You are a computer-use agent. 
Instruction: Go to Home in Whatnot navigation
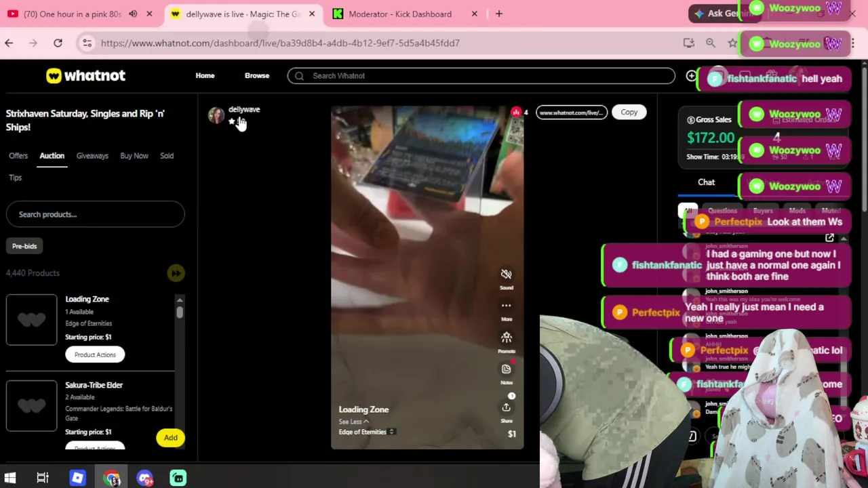tap(205, 76)
